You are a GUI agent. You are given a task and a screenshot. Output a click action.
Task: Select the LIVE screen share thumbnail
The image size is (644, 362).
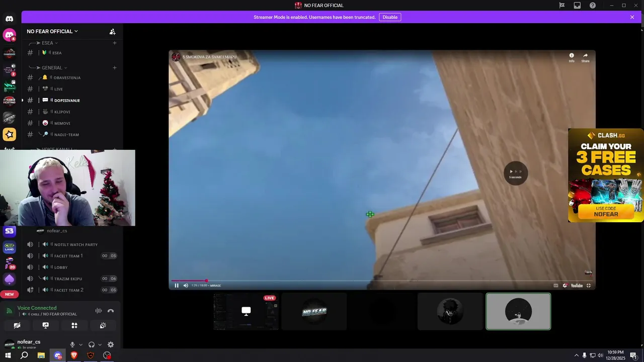246,312
